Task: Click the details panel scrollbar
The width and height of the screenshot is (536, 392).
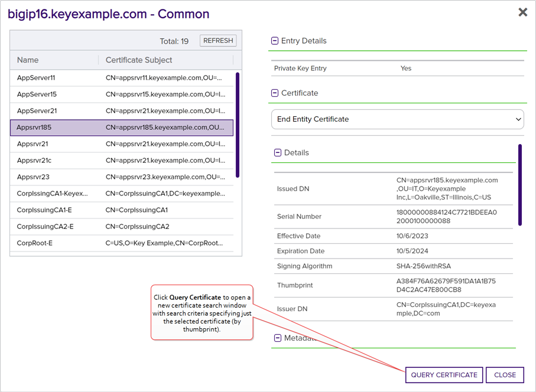Action: click(520, 185)
